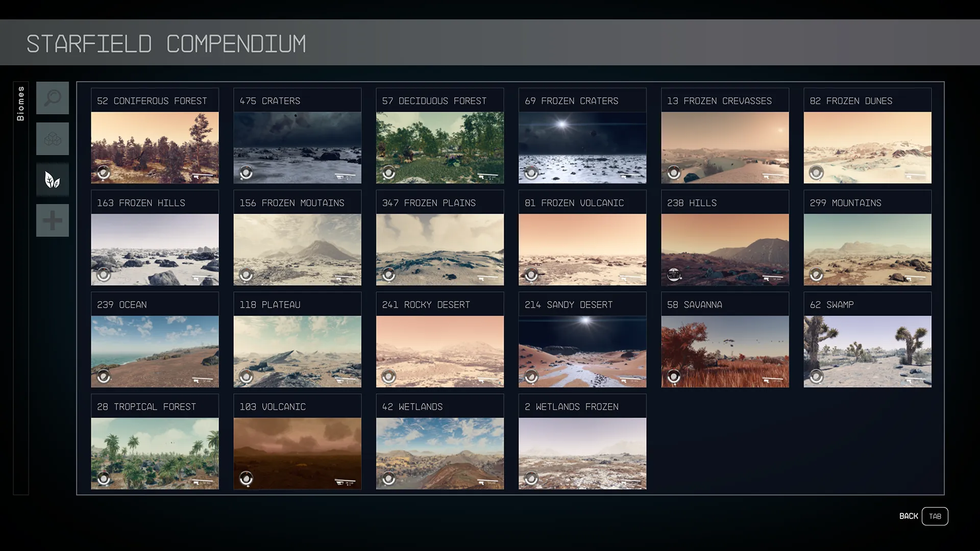Select the Frozen Plains biome image
Viewport: 980px width, 551px height.
440,249
